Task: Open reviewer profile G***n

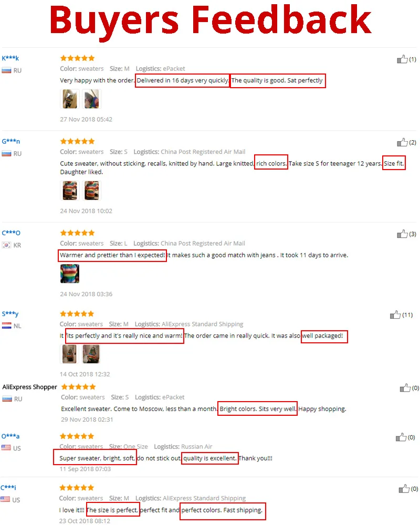Action: tap(10, 141)
